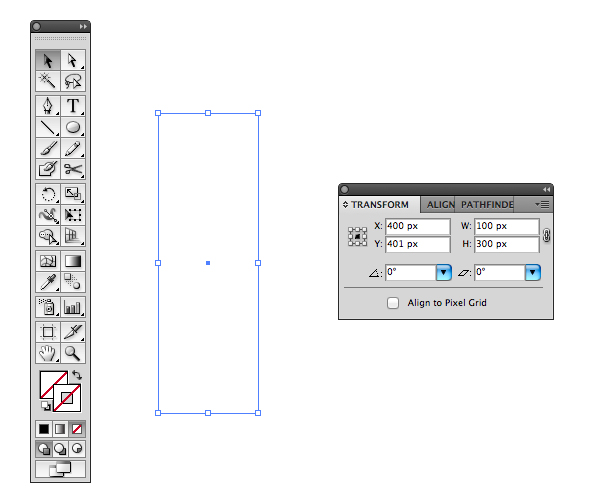Select the Rotate tool
Viewport: 600px width, 503px height.
[48, 194]
